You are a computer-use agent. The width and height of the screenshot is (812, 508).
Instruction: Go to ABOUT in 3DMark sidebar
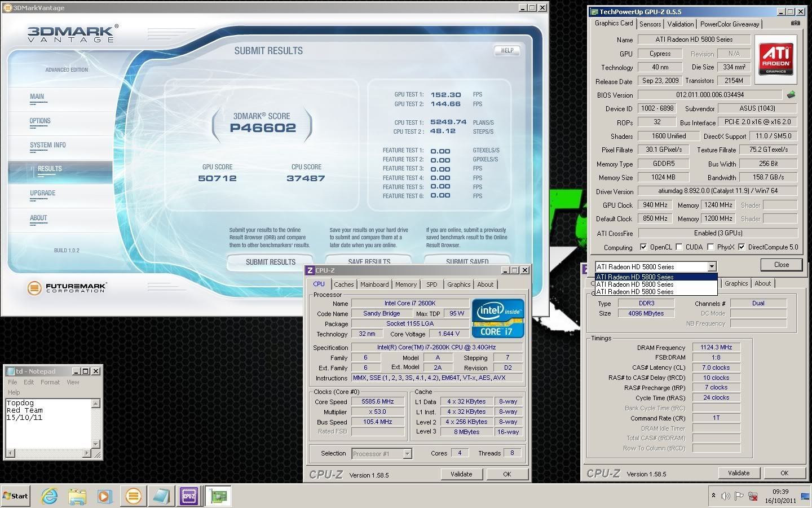[38, 218]
